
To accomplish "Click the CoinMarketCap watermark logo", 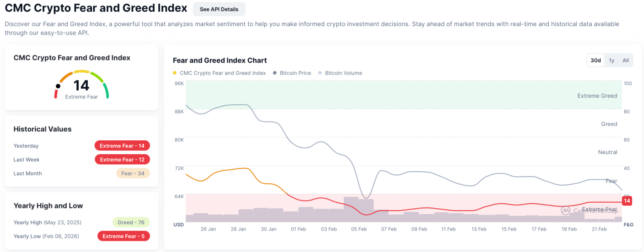I will 566,210.
